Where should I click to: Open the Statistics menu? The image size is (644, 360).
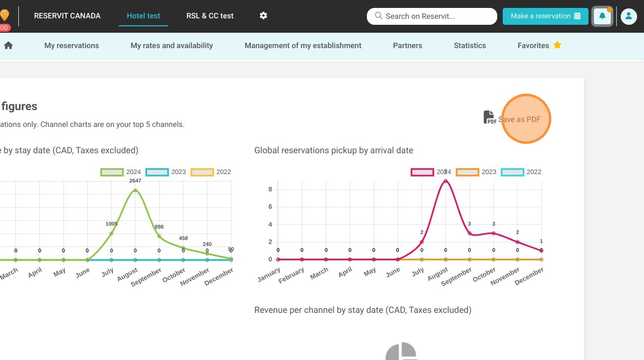[x=470, y=46]
